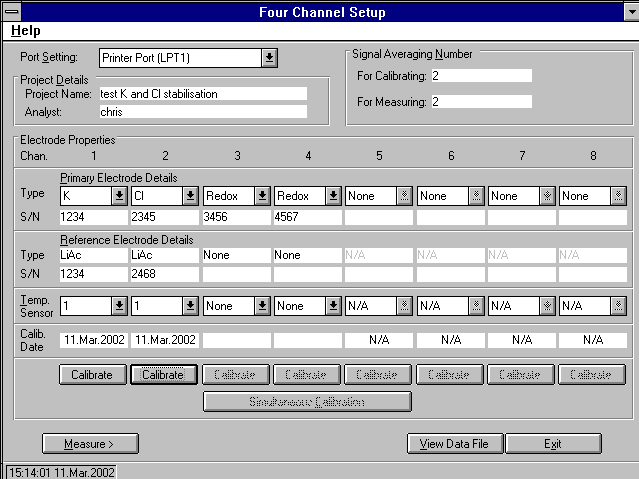This screenshot has width=639, height=479.
Task: Expand channel 1 electrode Type dropdown showing K
Action: tap(119, 196)
